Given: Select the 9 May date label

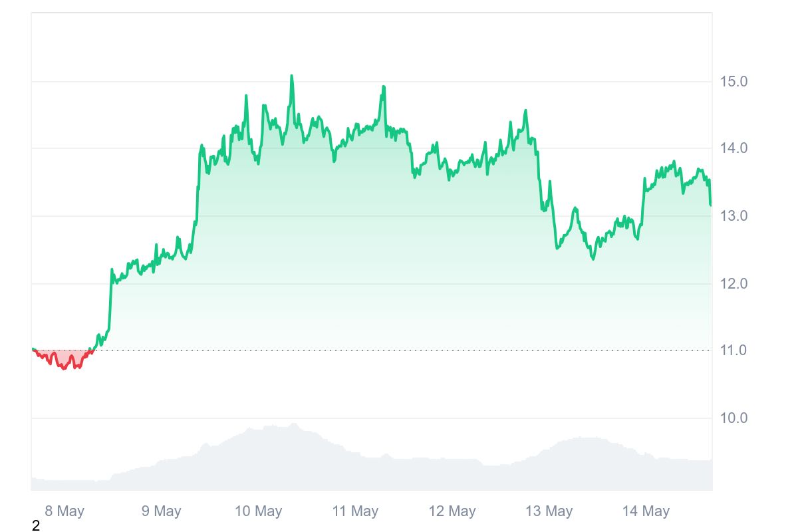Looking at the screenshot, I should coord(162,511).
